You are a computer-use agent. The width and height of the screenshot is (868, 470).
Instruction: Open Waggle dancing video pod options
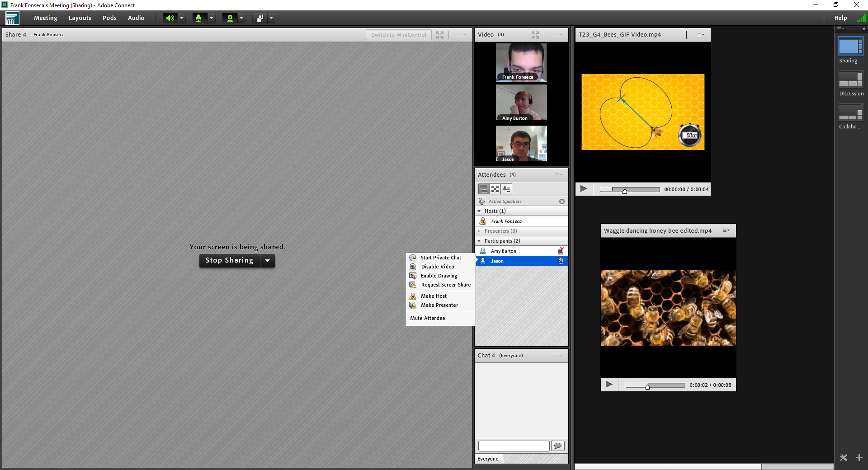coord(726,230)
